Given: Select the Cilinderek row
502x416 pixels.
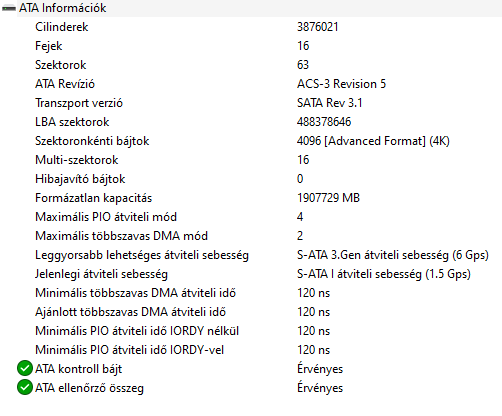Looking at the screenshot, I should 251,27.
